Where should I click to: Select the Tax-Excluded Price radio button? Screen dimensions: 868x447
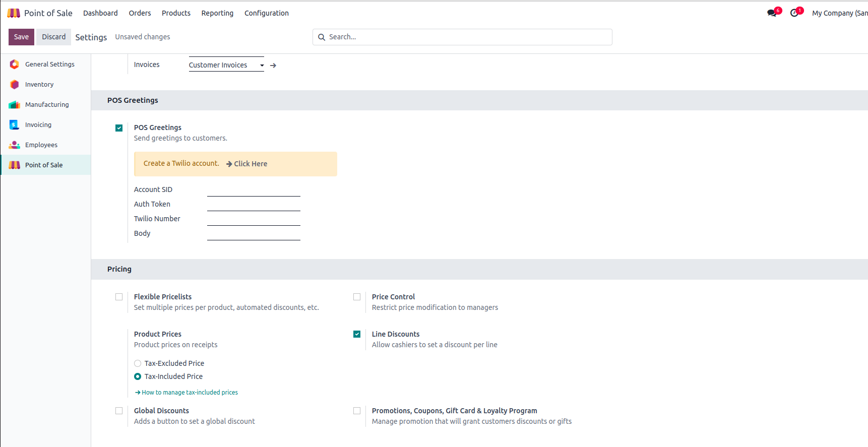click(x=138, y=363)
